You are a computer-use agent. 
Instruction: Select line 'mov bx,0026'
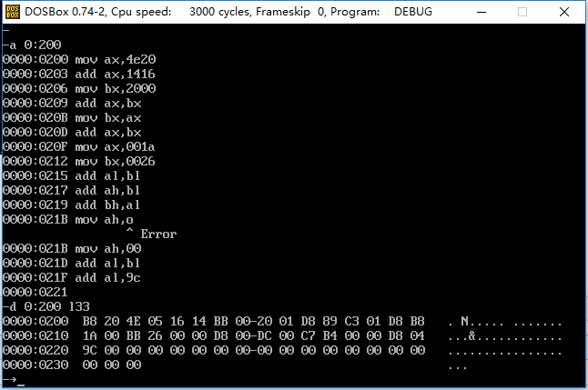click(79, 162)
